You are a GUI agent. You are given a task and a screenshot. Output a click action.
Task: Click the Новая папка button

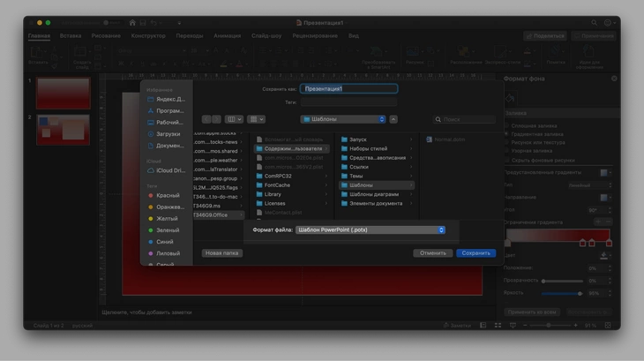click(221, 253)
